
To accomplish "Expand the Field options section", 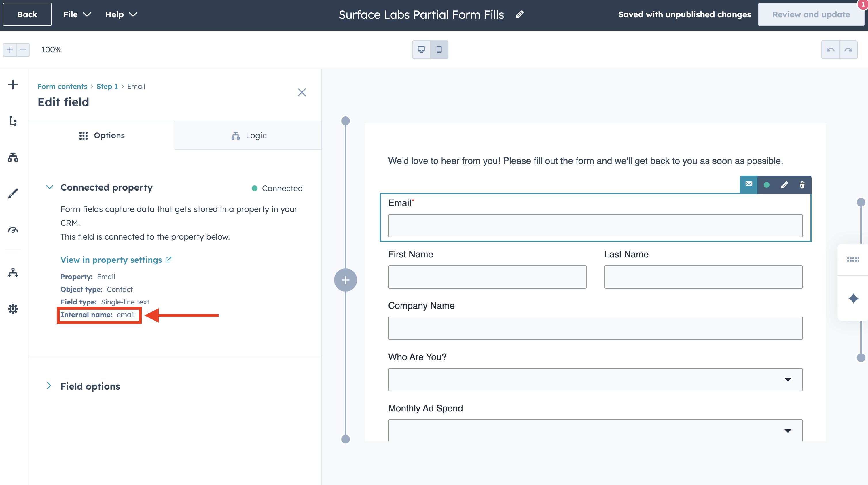I will [x=49, y=386].
